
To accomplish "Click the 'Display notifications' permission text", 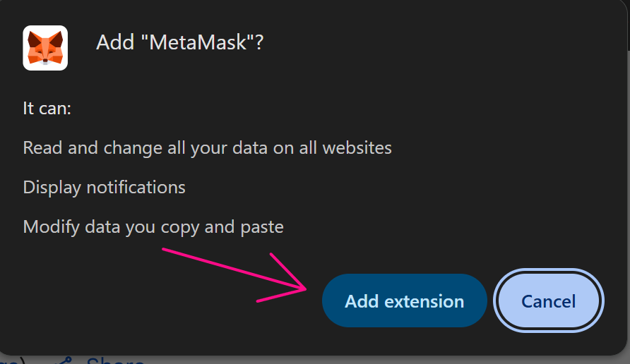I will coord(104,188).
